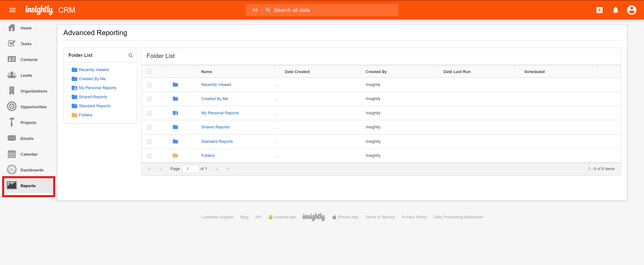
Task: Go to Opportunities in the sidebar
Action: click(x=33, y=107)
